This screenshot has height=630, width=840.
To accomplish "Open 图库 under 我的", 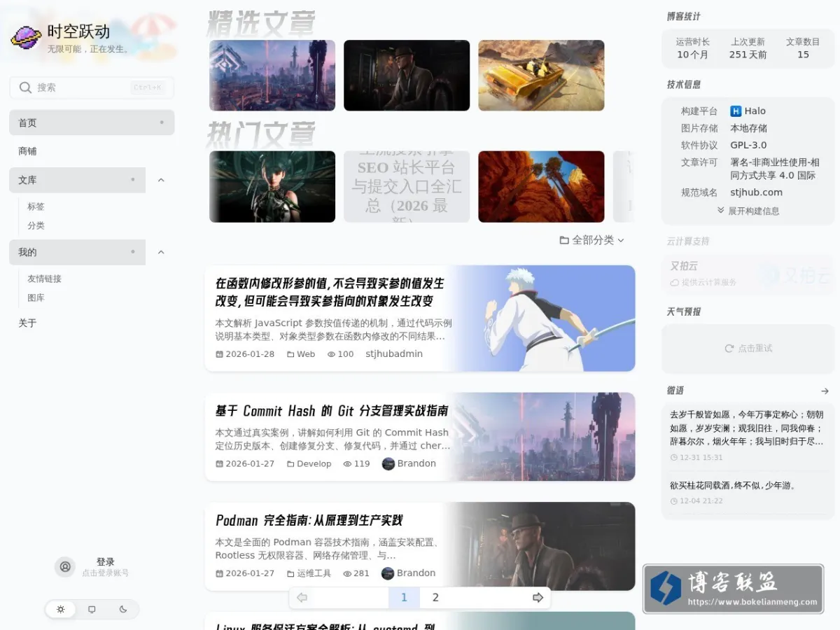I will tap(36, 297).
